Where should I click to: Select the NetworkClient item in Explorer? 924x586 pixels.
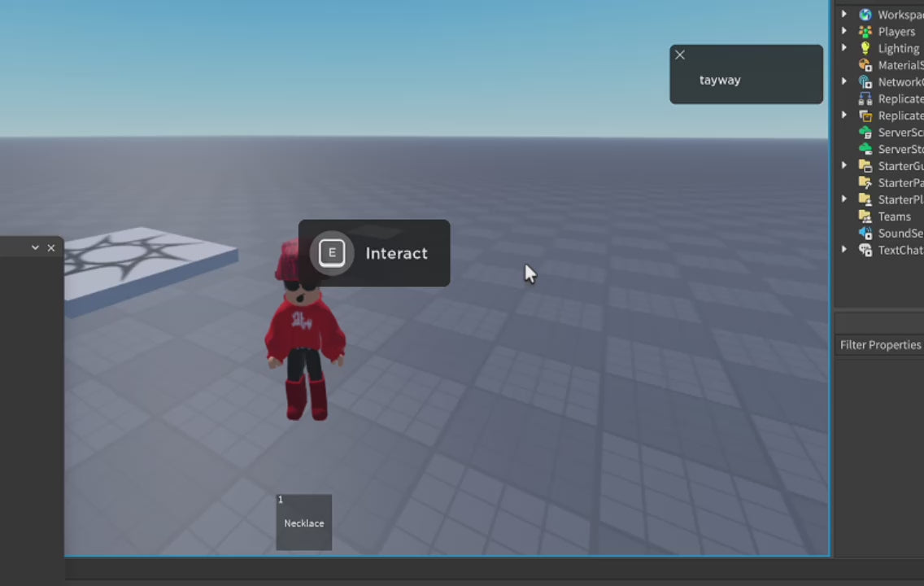(x=900, y=82)
